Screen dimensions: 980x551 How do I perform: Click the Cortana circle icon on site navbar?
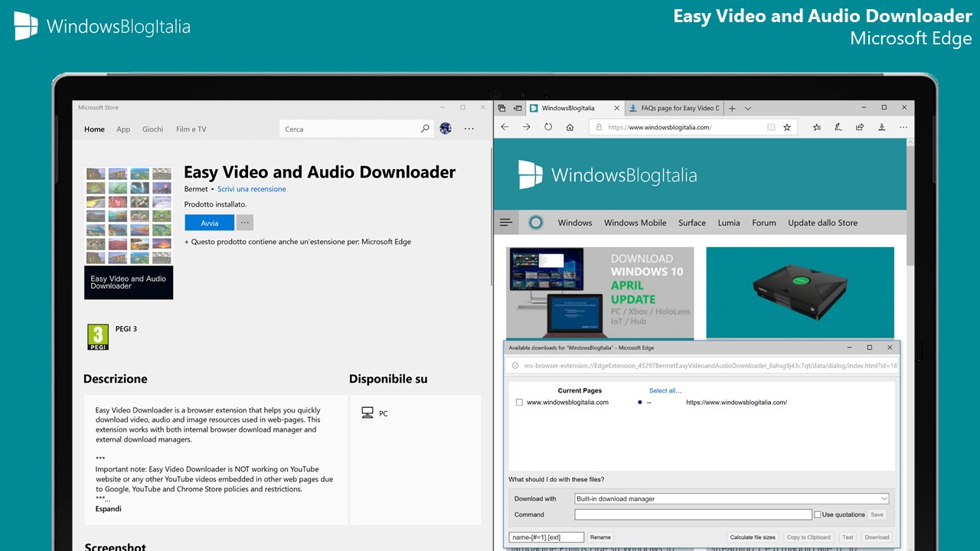[x=536, y=223]
